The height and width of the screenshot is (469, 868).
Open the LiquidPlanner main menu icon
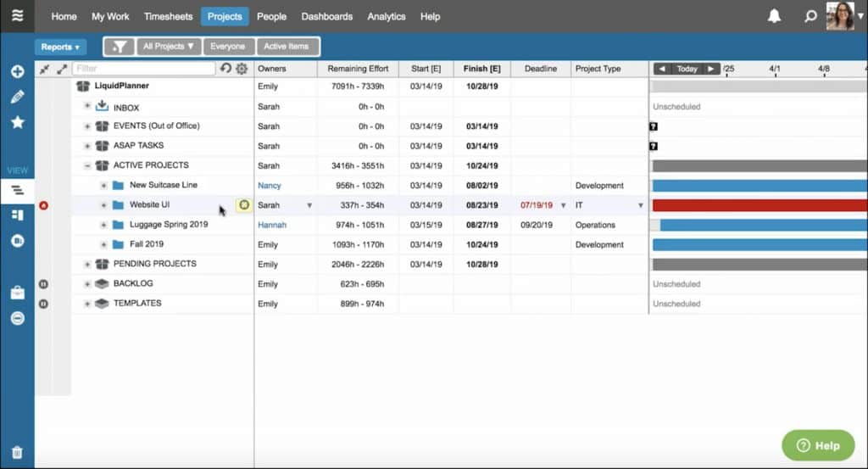pos(17,15)
